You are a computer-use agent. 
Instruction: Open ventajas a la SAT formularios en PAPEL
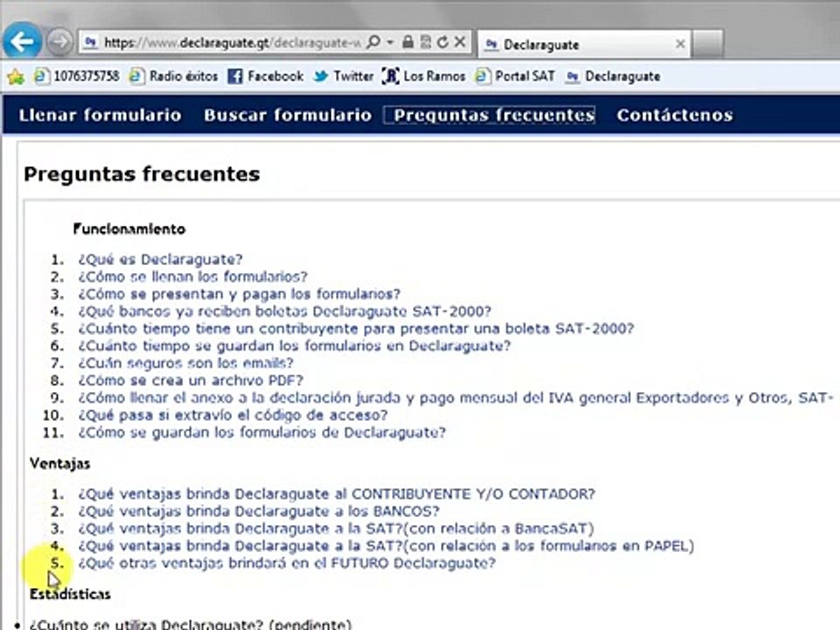click(386, 545)
